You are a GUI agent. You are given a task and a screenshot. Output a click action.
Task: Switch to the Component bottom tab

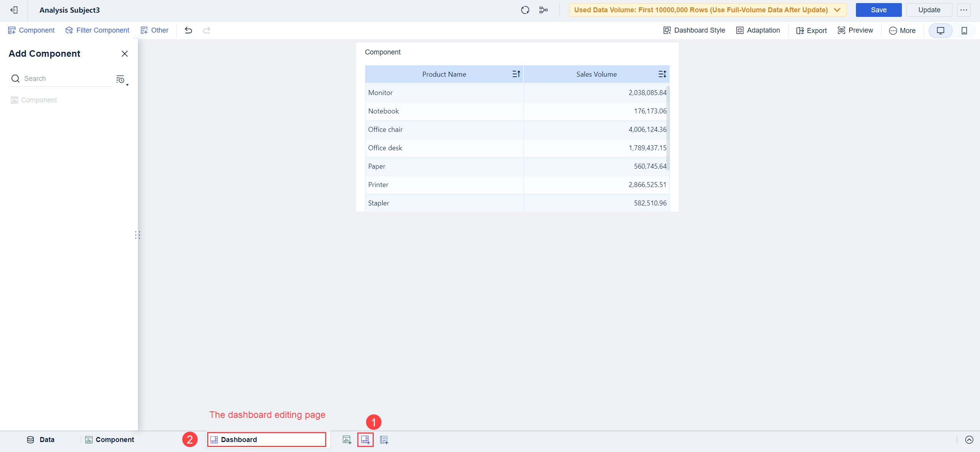click(110, 440)
